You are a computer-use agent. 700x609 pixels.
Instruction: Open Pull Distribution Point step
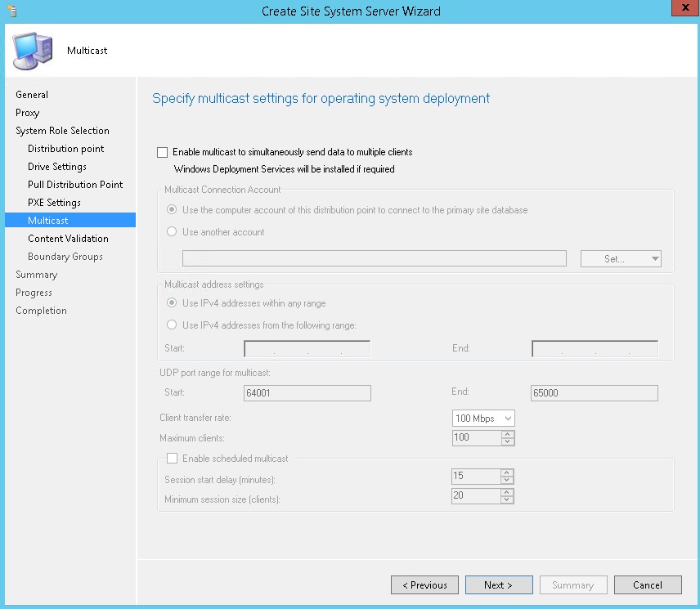[x=75, y=185]
